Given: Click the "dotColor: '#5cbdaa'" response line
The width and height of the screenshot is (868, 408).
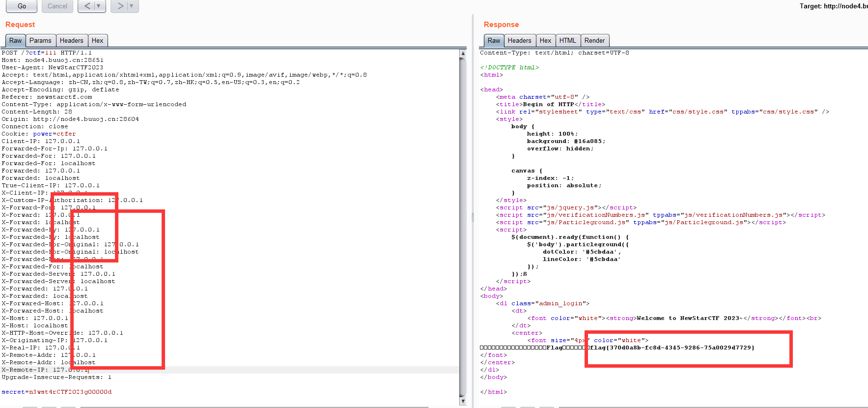Looking at the screenshot, I should click(x=582, y=252).
